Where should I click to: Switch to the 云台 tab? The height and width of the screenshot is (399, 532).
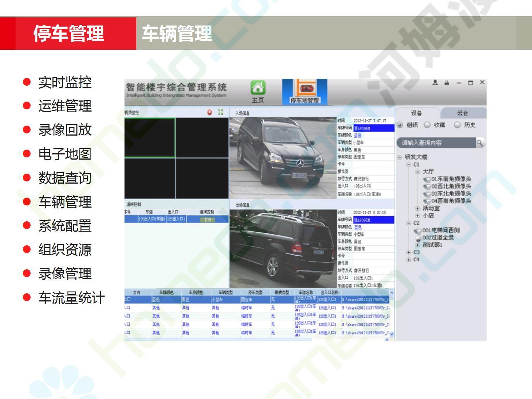point(462,113)
